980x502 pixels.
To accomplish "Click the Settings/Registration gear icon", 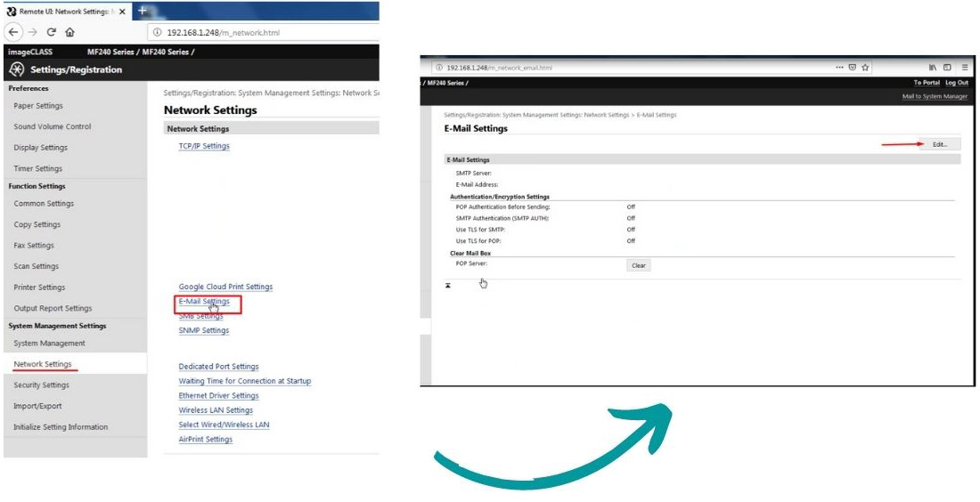I will point(16,69).
